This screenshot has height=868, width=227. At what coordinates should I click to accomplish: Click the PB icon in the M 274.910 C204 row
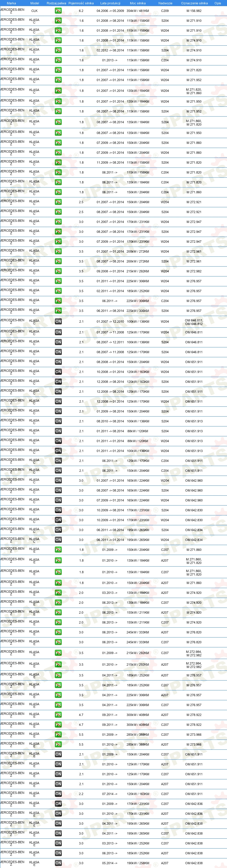pyautogui.click(x=58, y=60)
